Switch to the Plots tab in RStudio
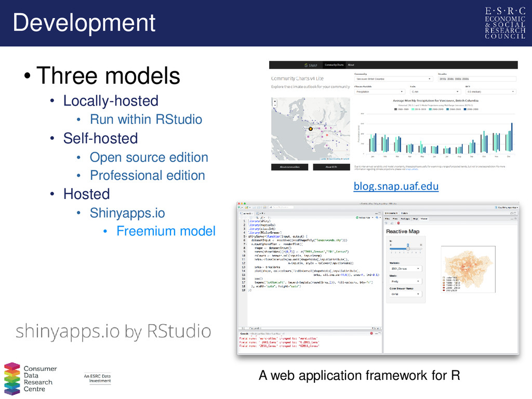 [x=395, y=219]
